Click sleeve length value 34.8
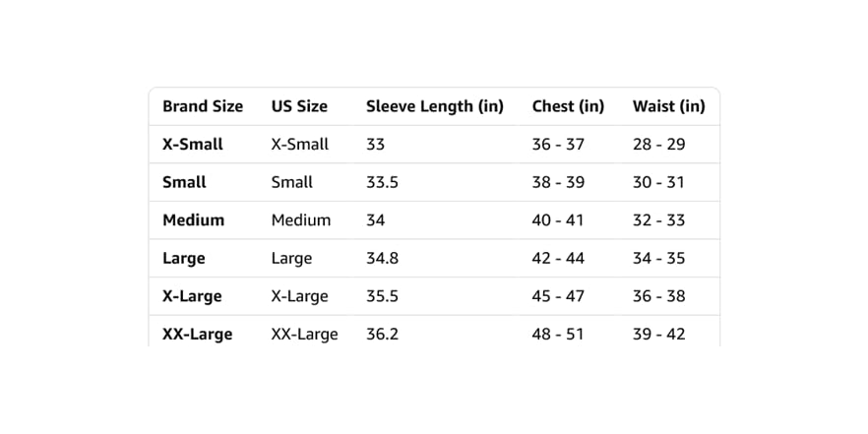This screenshot has height=434, width=868. click(x=382, y=259)
